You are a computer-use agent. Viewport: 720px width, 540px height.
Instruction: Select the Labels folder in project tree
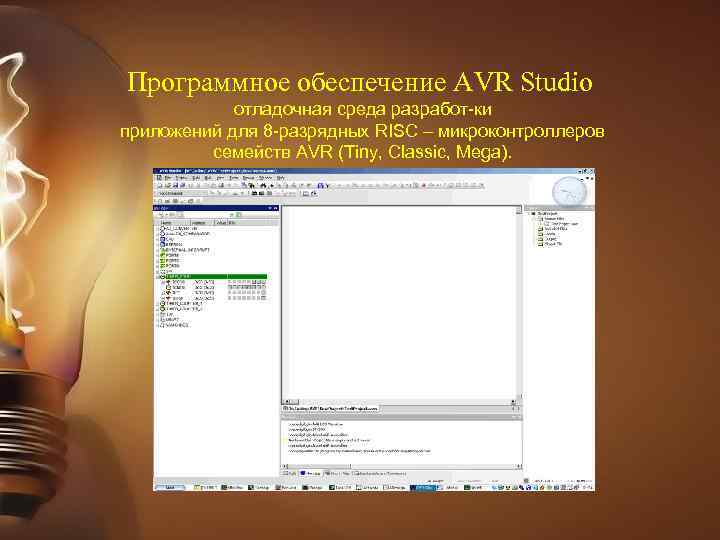pos(547,234)
